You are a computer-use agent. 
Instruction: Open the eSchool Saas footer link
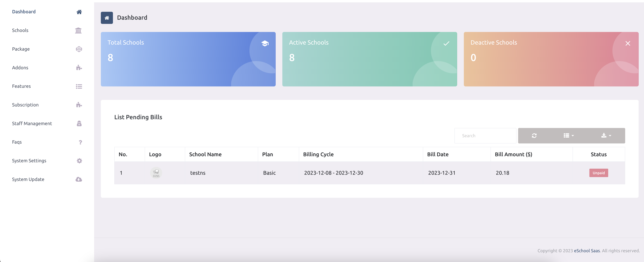tap(587, 251)
